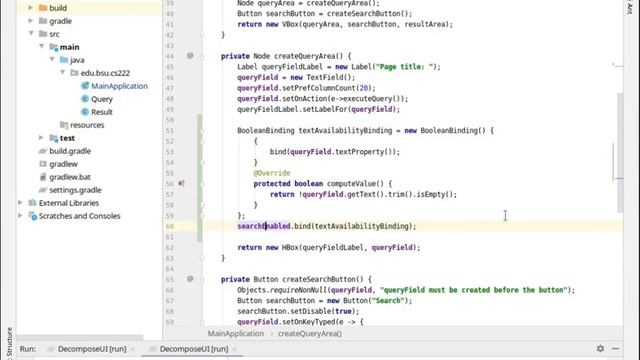This screenshot has height=360, width=640.
Task: Open Result class in project tree
Action: 102,112
